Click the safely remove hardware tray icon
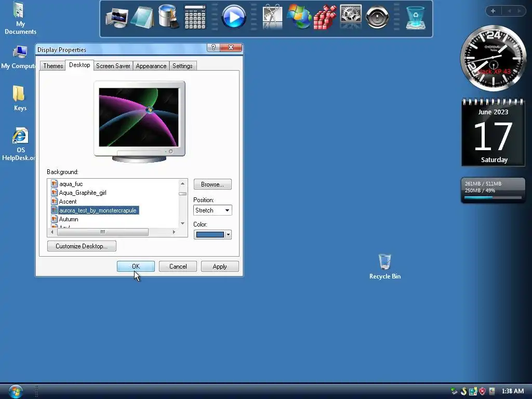 pos(454,391)
